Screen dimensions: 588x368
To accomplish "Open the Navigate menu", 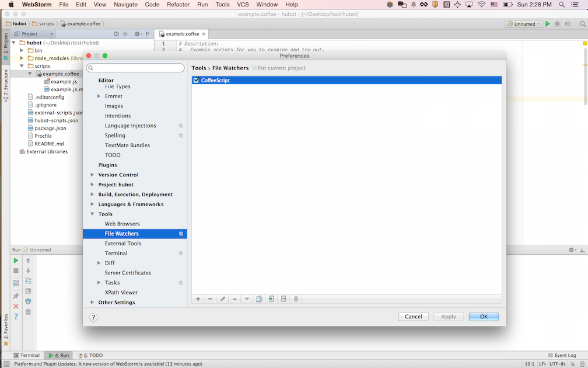I will pyautogui.click(x=125, y=5).
